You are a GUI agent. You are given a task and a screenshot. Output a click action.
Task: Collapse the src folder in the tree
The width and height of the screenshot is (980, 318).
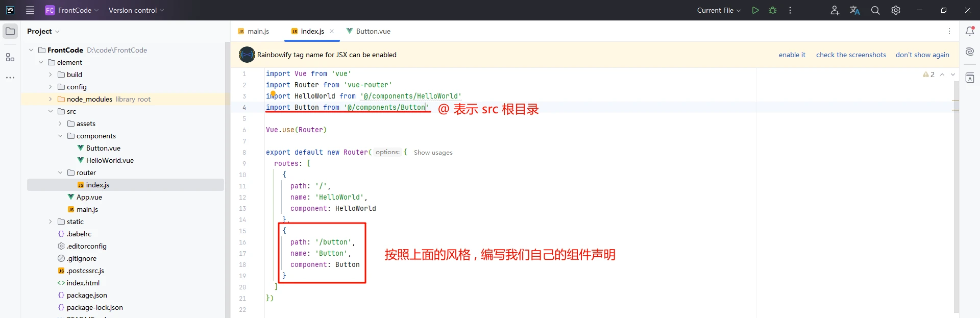point(51,111)
